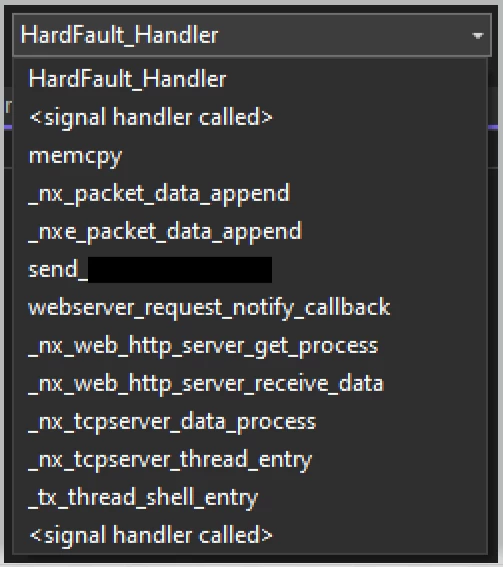Screen dimensions: 503x567
Task: Go to the memcpy caller, _nx_packet_data_append
Action: tap(251, 193)
